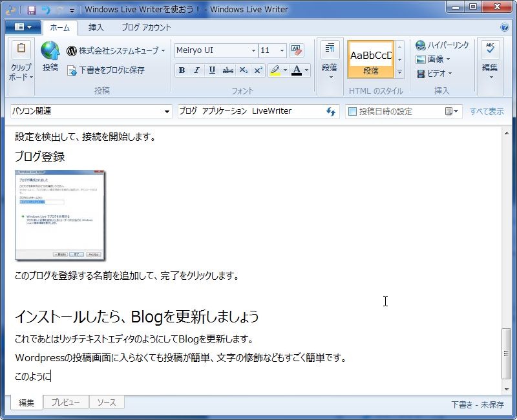This screenshot has width=517, height=420.
Task: Click the refresh arrows icon beside the tags
Action: (331, 111)
